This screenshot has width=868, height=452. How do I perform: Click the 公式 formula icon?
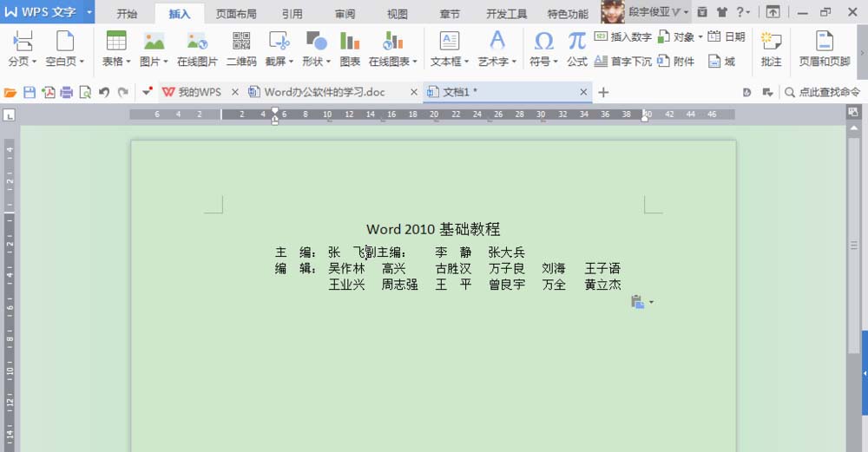[577, 49]
